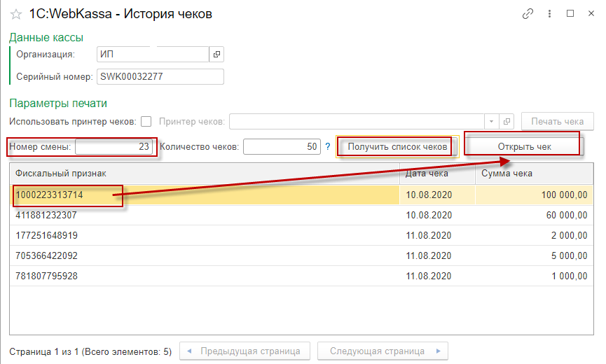
Task: Focus the Количество чеков field with 50
Action: click(282, 147)
